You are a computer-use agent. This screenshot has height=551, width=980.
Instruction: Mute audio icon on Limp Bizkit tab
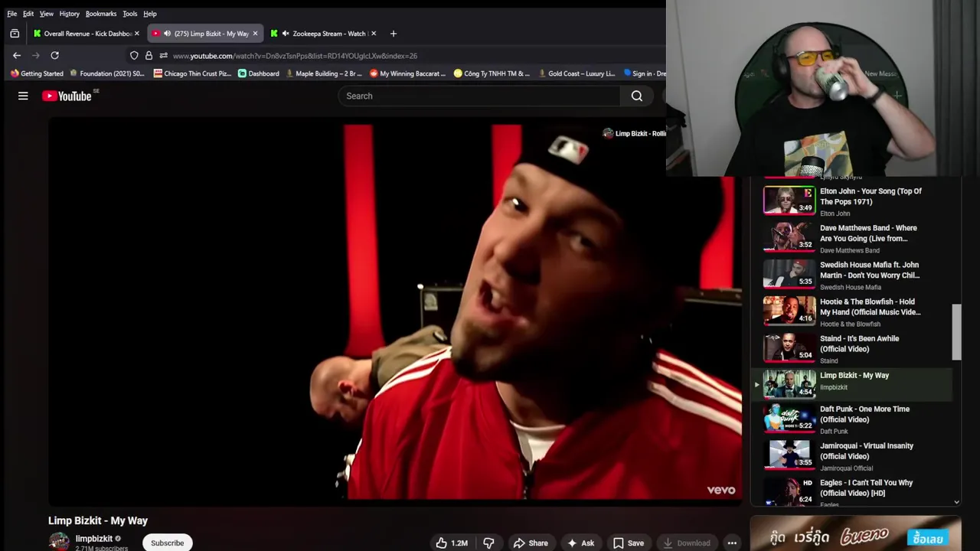pos(167,34)
